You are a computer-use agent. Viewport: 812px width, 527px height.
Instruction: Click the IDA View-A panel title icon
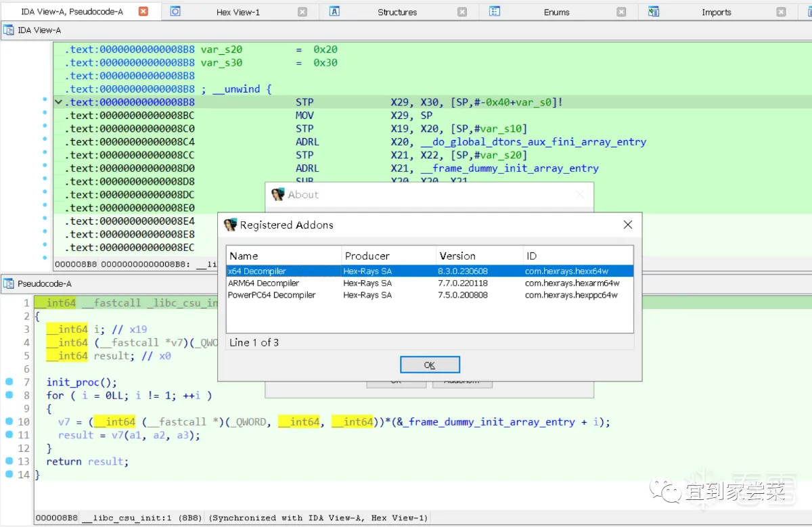(x=9, y=30)
